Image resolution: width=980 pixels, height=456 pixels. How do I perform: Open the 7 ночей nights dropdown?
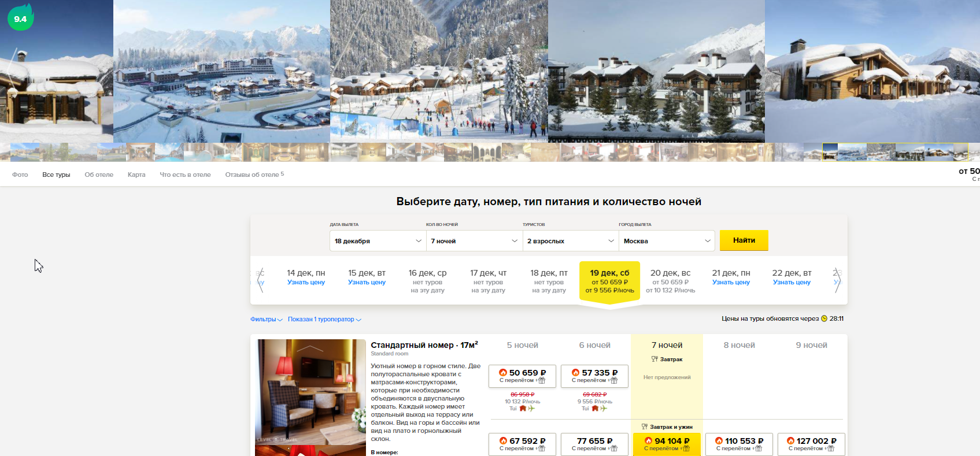[474, 241]
